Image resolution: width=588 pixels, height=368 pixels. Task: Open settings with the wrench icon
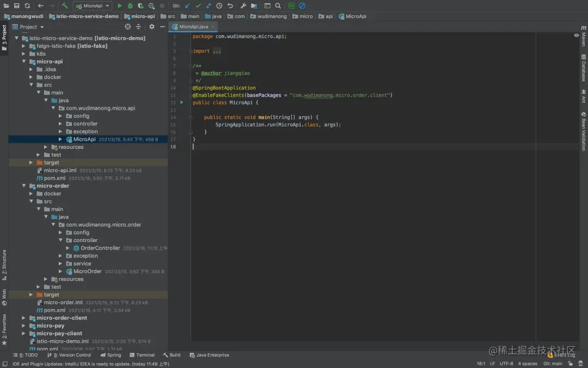pyautogui.click(x=243, y=5)
